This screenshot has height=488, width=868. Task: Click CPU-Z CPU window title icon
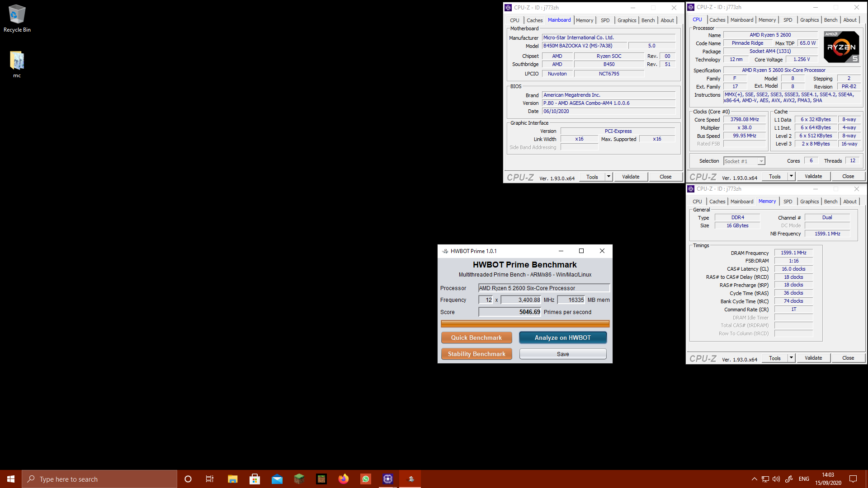pos(691,7)
